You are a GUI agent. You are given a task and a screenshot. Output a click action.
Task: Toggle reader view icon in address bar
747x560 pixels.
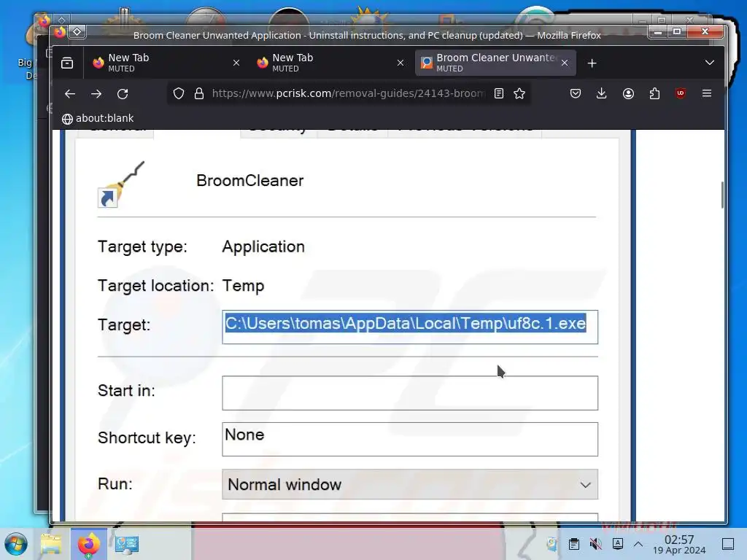[x=499, y=93]
